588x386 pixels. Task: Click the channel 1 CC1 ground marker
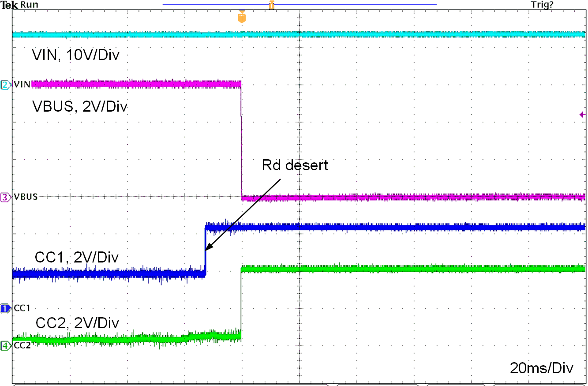5,308
